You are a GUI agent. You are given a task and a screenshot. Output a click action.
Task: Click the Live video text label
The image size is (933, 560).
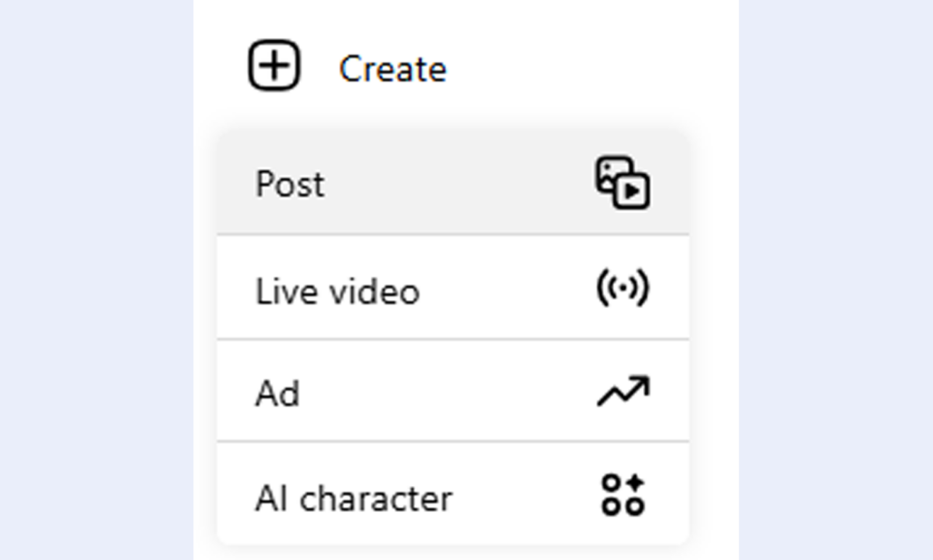pos(337,292)
